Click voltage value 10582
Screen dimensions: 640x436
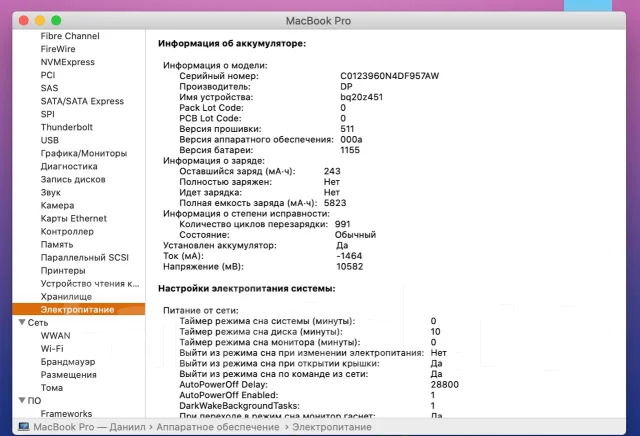pos(349,267)
